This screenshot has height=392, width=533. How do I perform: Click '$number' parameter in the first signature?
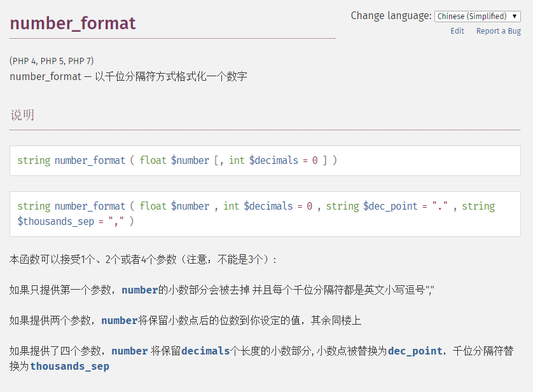(190, 160)
